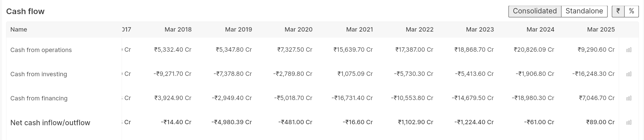Click the ₹20,826.09 Cr operations value

click(x=534, y=50)
